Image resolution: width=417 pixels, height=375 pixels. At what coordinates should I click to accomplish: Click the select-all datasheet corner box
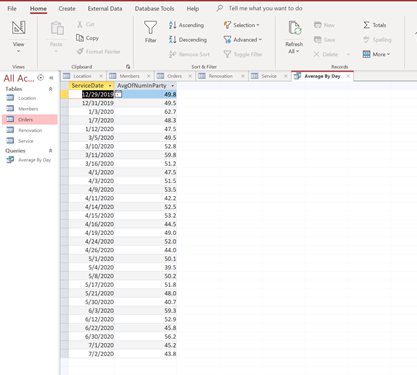tap(65, 86)
